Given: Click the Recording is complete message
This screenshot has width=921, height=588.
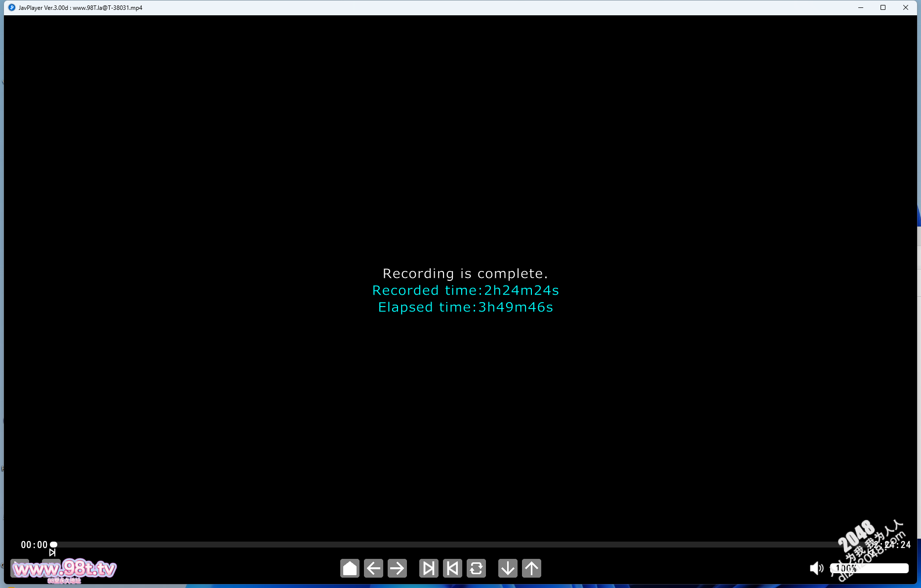Looking at the screenshot, I should (x=465, y=274).
